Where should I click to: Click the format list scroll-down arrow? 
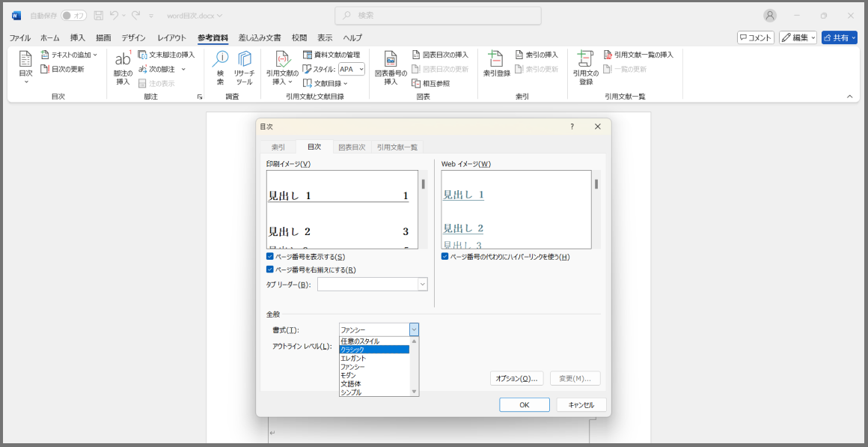tap(414, 392)
